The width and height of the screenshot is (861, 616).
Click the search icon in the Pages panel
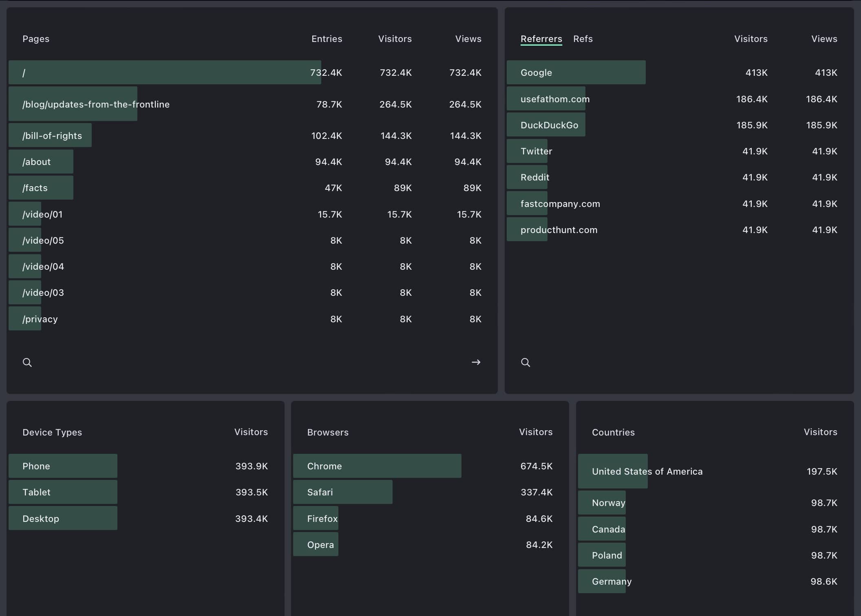27,362
